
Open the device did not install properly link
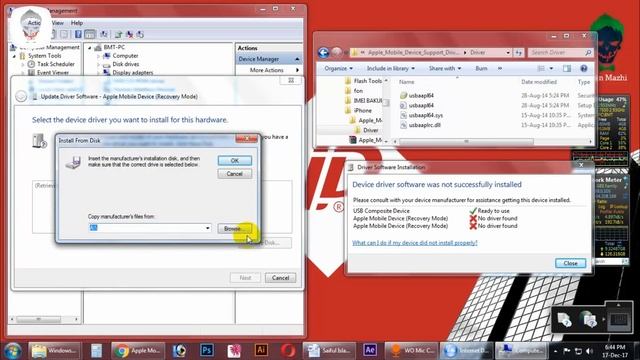(x=414, y=243)
